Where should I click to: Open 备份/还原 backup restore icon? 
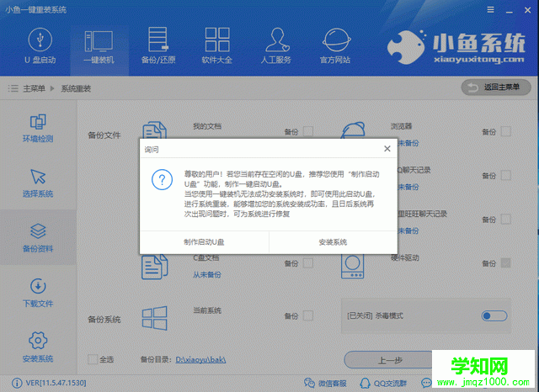tap(158, 40)
